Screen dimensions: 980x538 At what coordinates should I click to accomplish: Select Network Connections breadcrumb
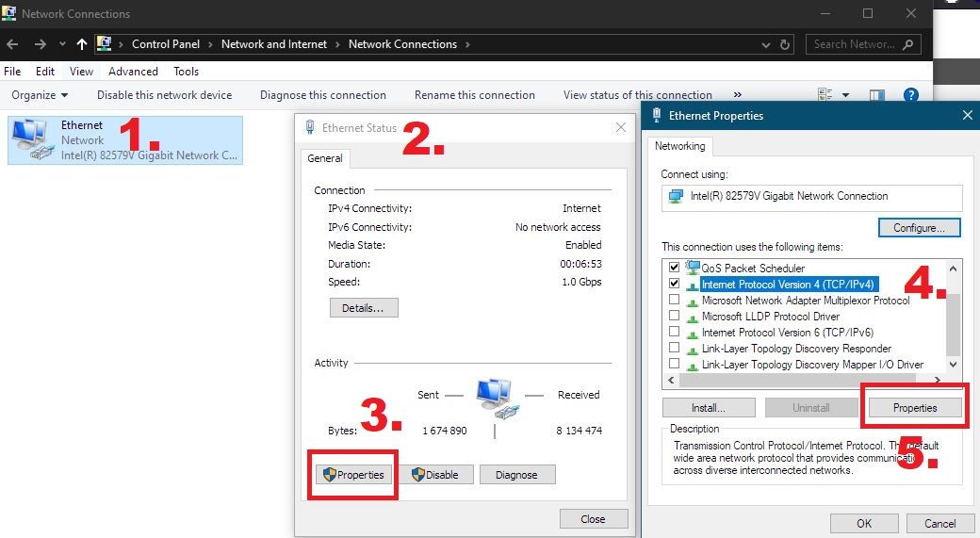click(402, 44)
